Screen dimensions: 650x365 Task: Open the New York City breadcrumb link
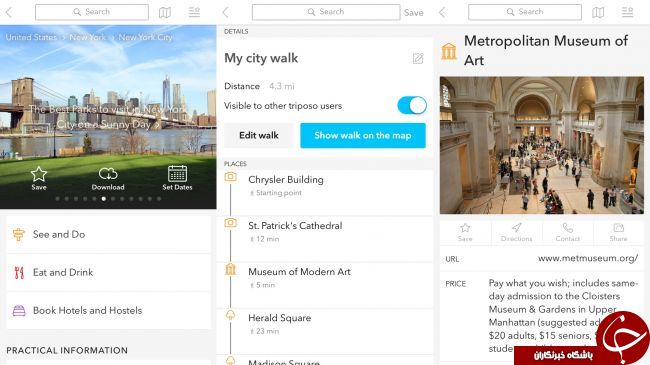[x=145, y=37]
